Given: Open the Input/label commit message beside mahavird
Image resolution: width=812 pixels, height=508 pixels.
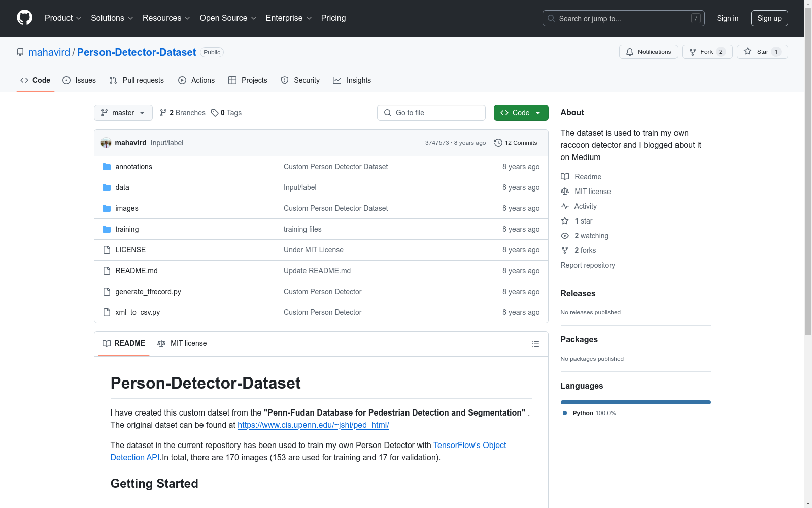Looking at the screenshot, I should coord(167,143).
